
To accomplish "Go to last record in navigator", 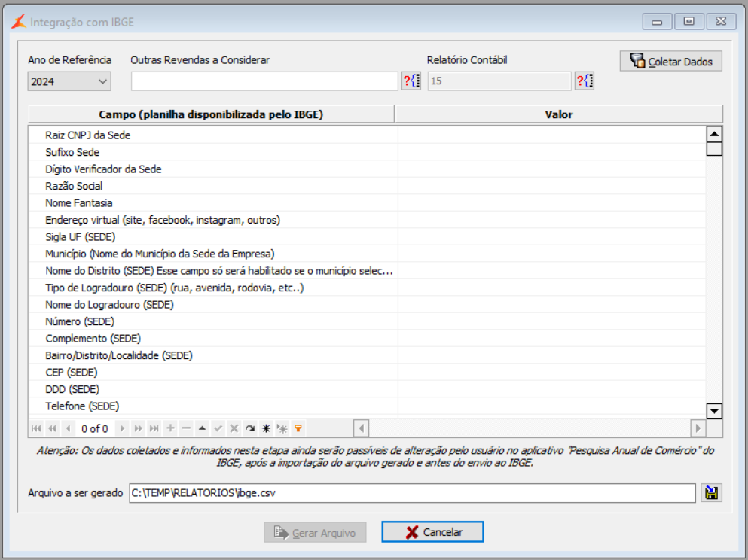I will click(154, 428).
